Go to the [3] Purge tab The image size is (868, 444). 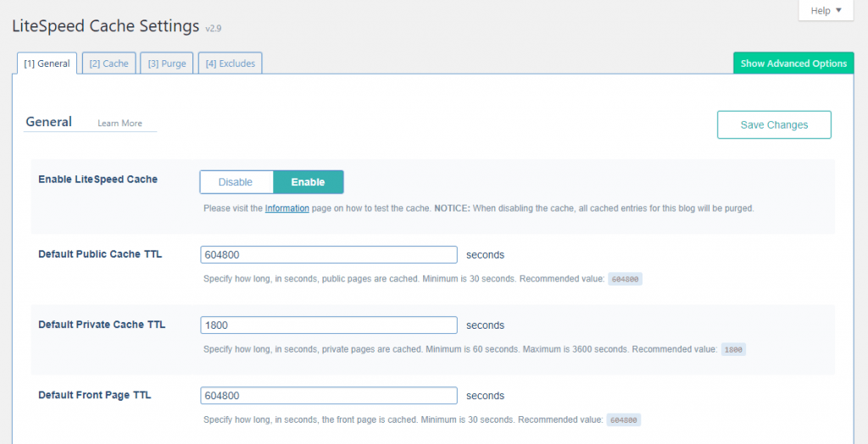[x=167, y=64]
